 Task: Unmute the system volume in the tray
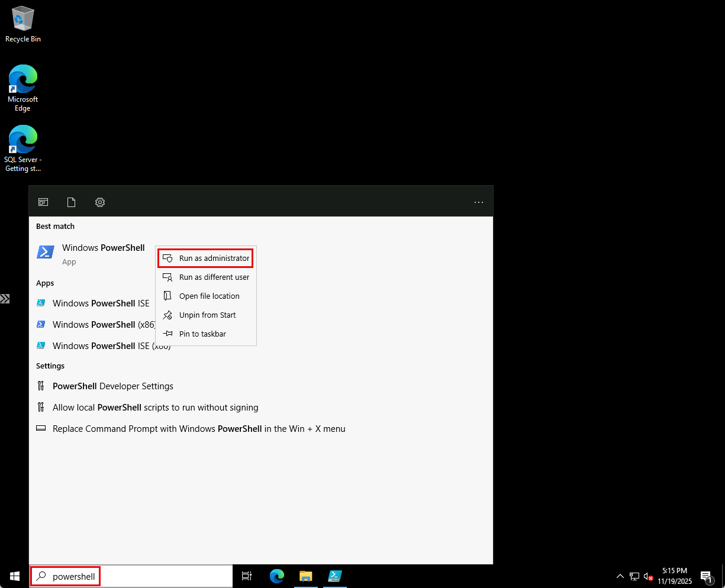click(x=649, y=576)
